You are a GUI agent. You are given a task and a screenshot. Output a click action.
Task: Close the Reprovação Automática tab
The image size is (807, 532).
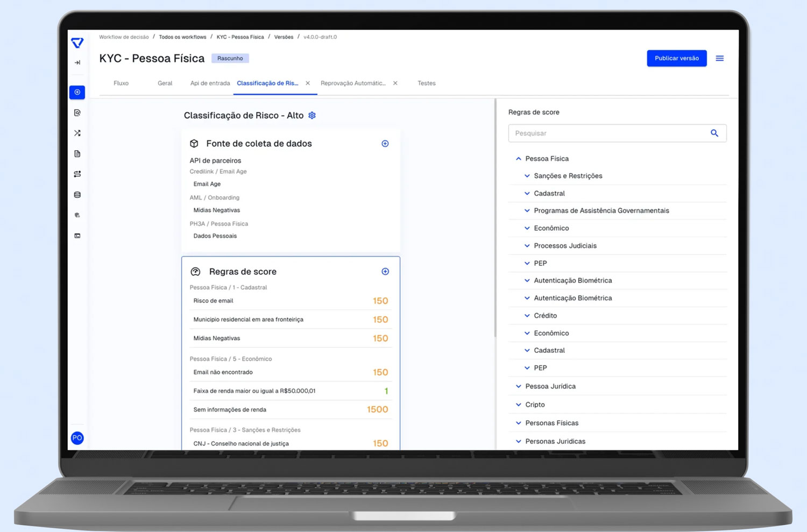pyautogui.click(x=395, y=83)
